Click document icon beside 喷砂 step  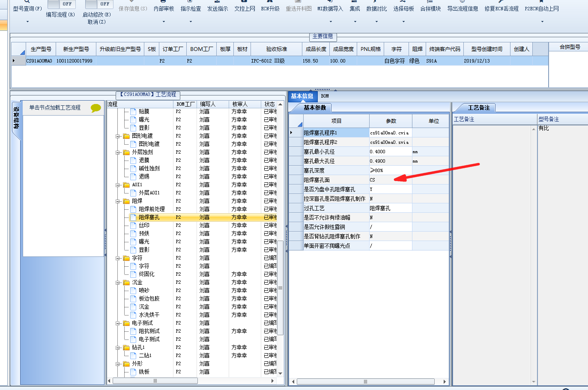133,290
